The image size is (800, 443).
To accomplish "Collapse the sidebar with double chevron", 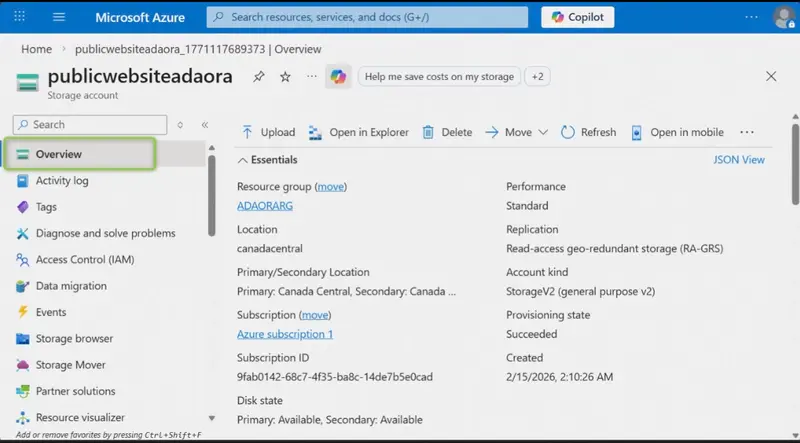I will point(205,125).
